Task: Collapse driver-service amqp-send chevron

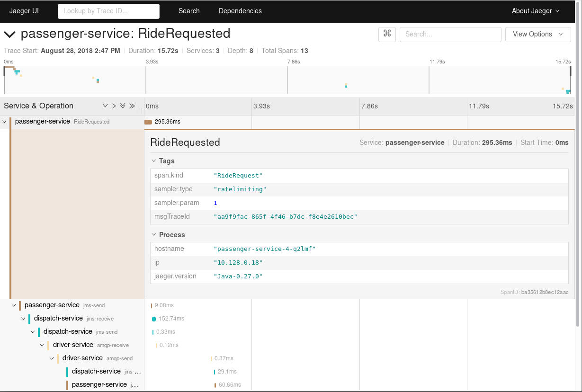Action: point(52,358)
